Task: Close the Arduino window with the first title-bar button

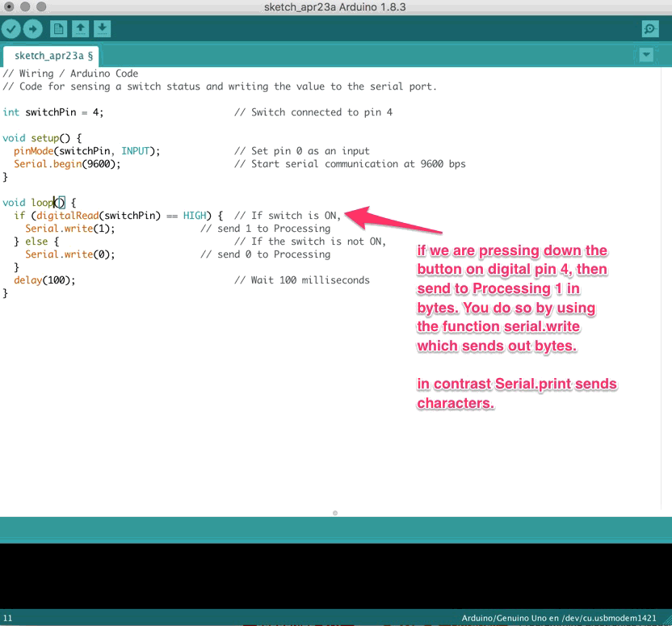Action: tap(9, 6)
